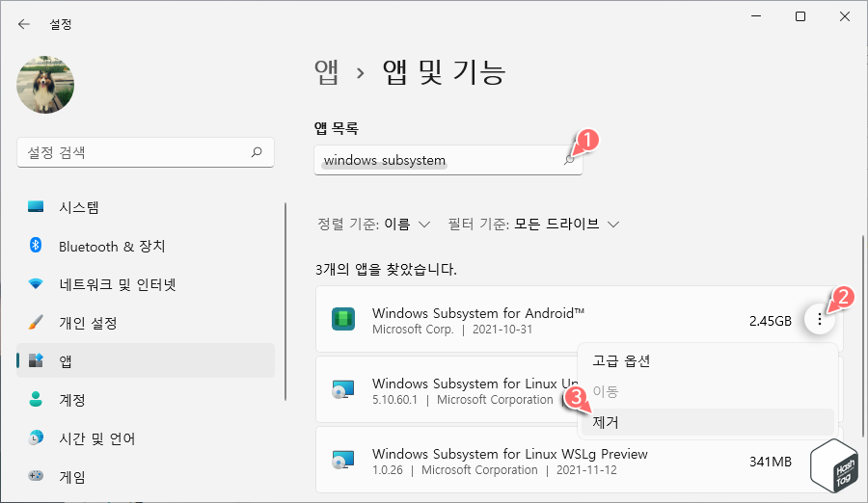The height and width of the screenshot is (503, 868).
Task: Click the gamepad icon for 게임
Action: (x=36, y=476)
